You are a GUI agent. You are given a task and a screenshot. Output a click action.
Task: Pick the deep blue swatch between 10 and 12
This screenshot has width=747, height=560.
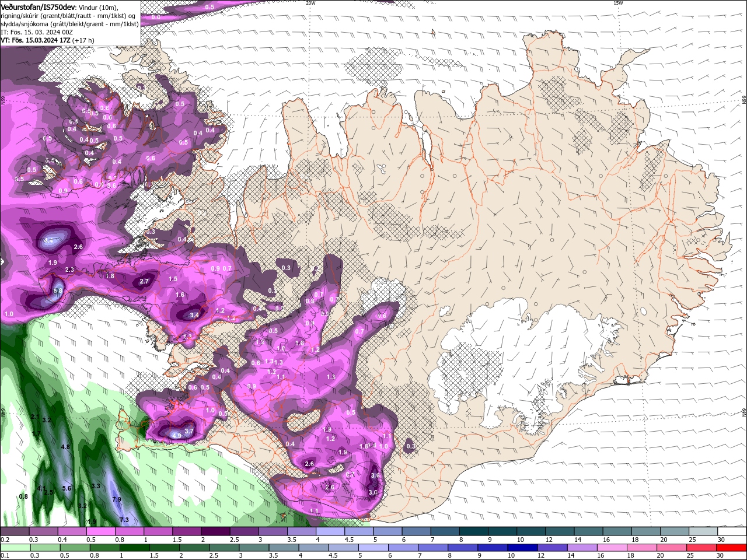tap(521, 548)
